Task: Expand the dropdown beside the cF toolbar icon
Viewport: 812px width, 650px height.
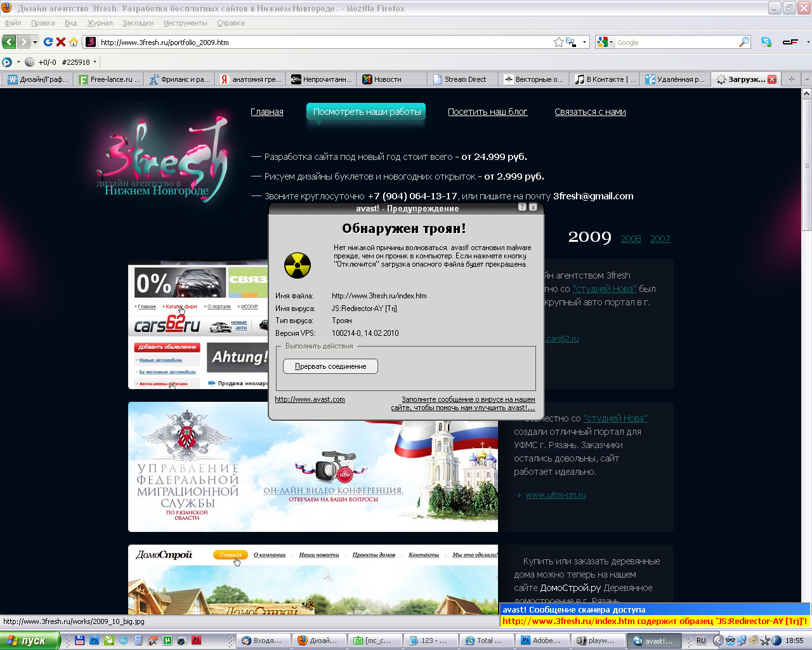Action: (808, 42)
